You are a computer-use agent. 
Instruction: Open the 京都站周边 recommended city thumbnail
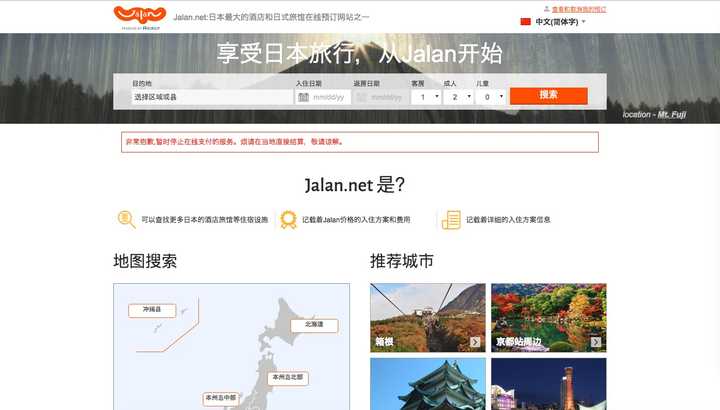tap(549, 318)
